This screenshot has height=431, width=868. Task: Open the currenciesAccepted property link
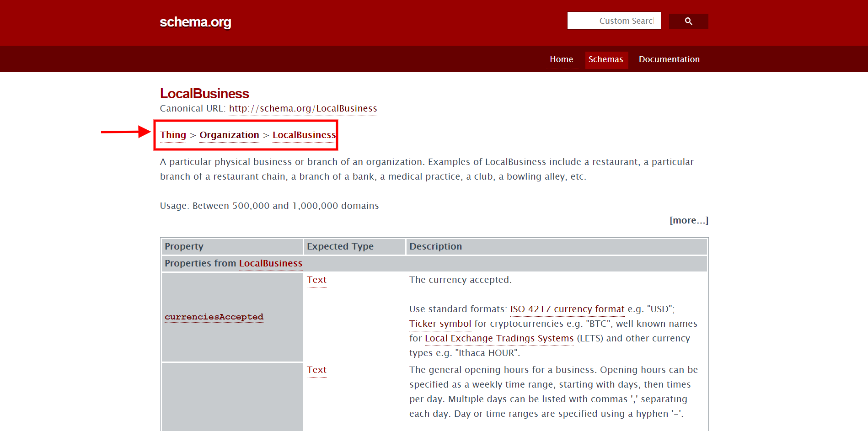click(214, 317)
